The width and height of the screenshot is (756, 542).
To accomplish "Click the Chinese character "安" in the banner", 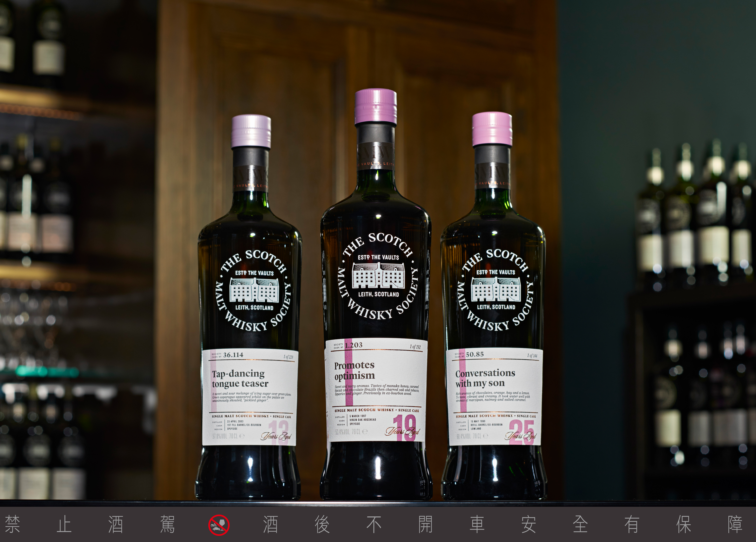I will (x=529, y=524).
